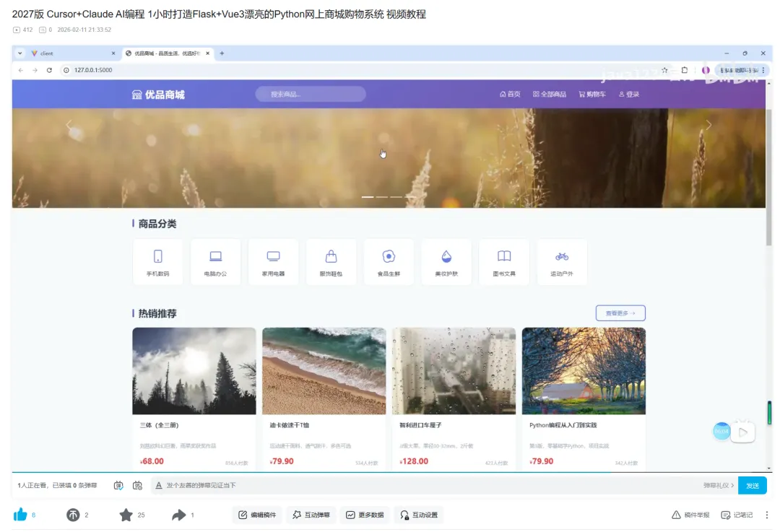
Task: Click the 发送 send button
Action: tap(752, 485)
